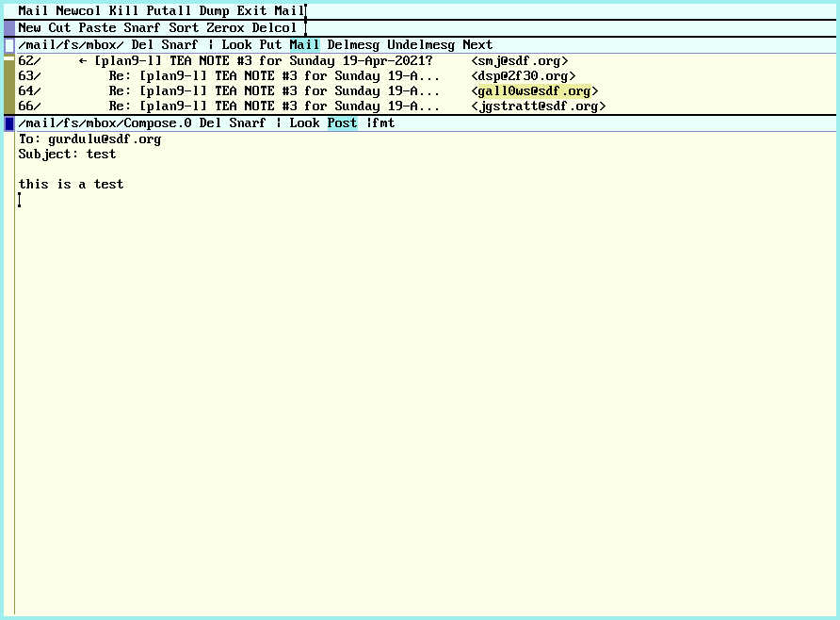Click Del in the Compose.0 tag
The width and height of the screenshot is (840, 620).
210,123
